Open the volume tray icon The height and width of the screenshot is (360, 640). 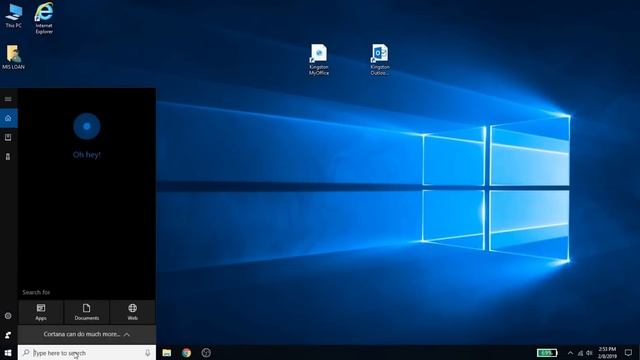(589, 353)
